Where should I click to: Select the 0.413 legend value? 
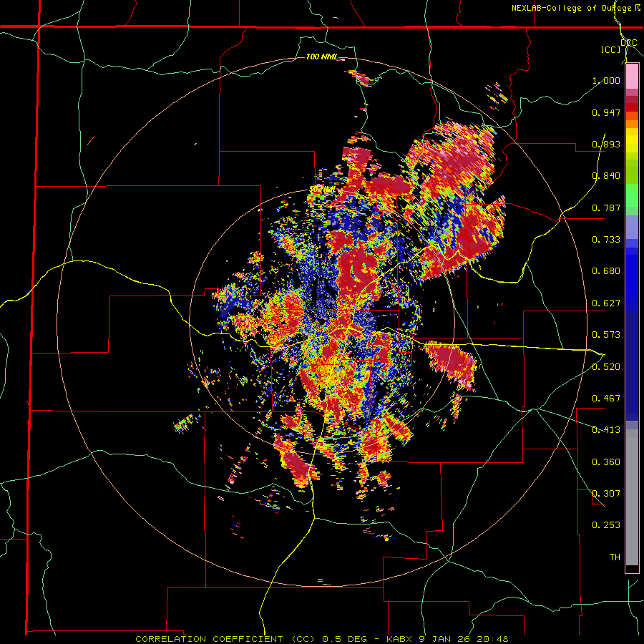pos(606,430)
